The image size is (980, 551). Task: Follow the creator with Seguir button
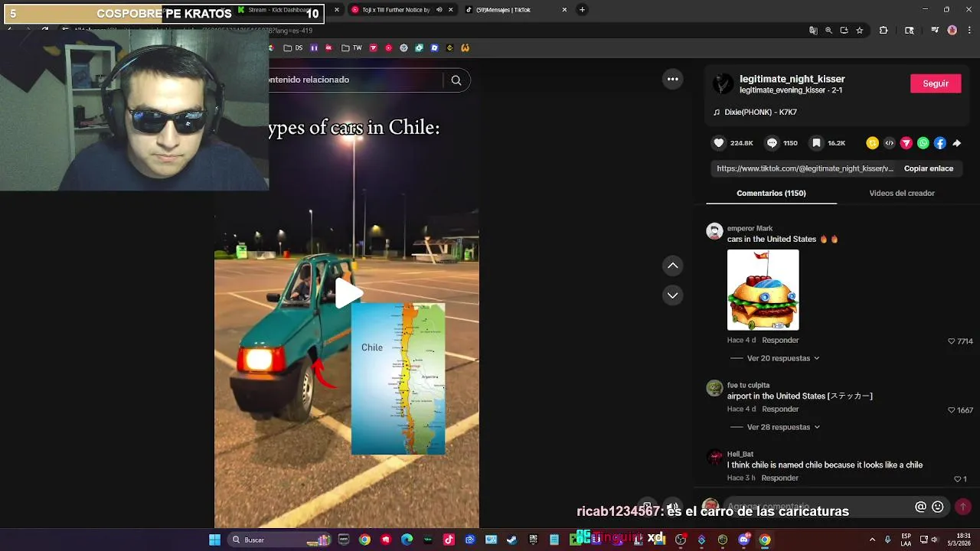tap(936, 83)
